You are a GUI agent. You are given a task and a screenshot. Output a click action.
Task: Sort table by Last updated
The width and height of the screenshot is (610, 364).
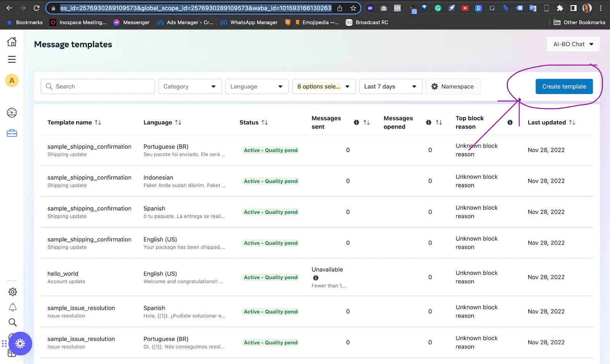tap(572, 122)
